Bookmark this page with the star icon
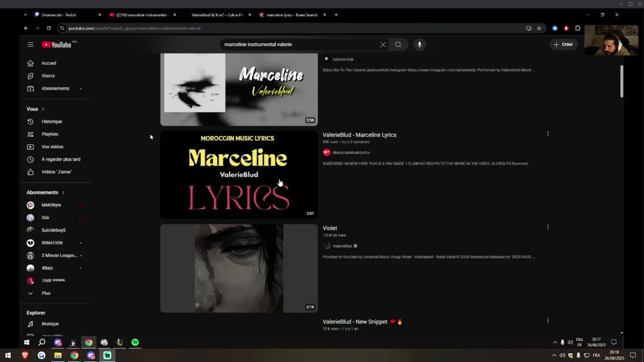644x362 pixels. 539,28
